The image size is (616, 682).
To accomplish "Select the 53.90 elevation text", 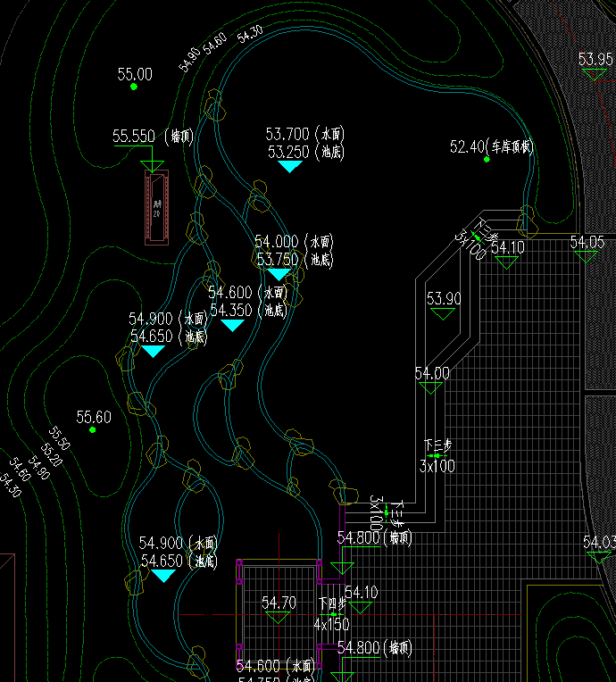I will tap(444, 298).
